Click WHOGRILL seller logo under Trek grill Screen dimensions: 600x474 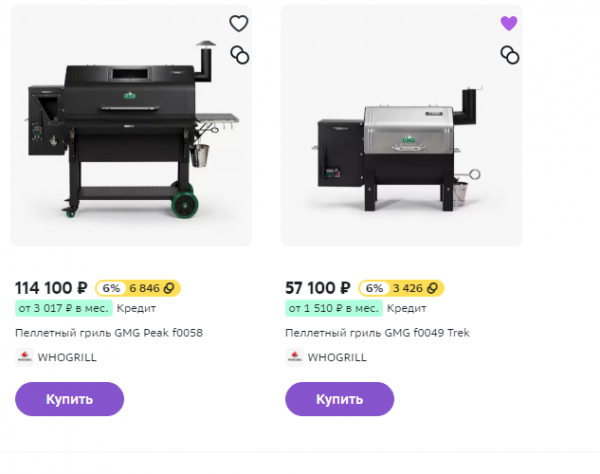(x=294, y=357)
